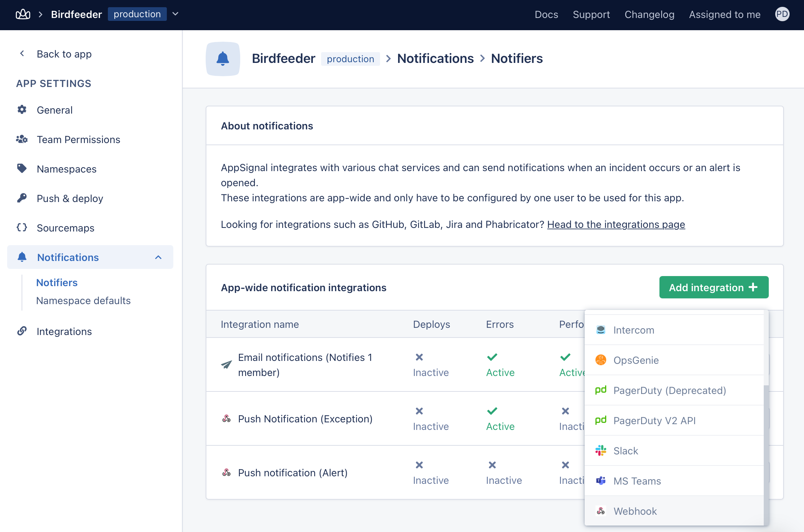This screenshot has width=804, height=532.
Task: Collapse the Notifications sidebar section
Action: tap(158, 257)
